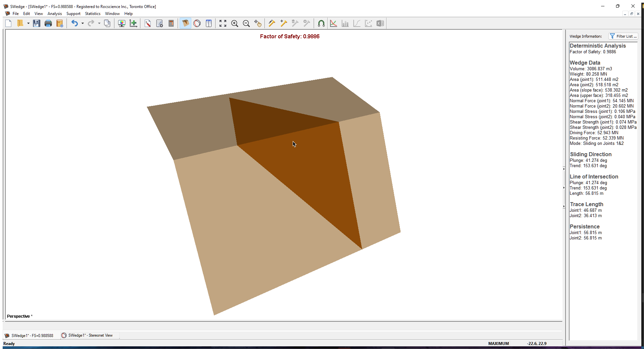
Task: Switch to the SWedge1 Stereonet View tab
Action: click(x=87, y=335)
